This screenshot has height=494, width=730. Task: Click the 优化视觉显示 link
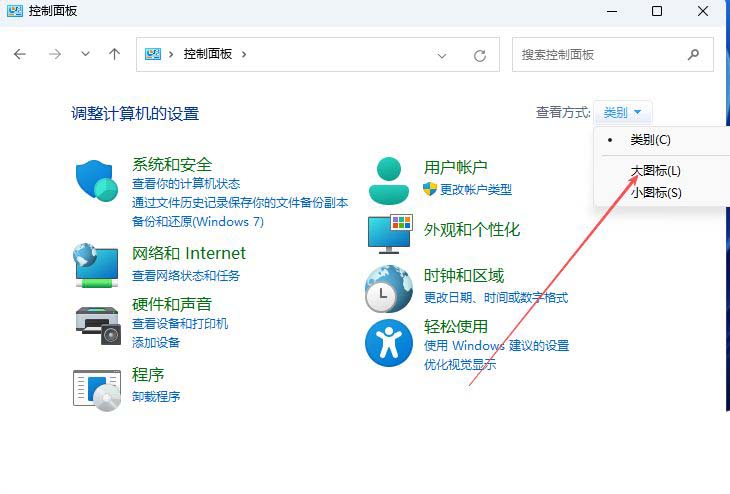(x=460, y=365)
